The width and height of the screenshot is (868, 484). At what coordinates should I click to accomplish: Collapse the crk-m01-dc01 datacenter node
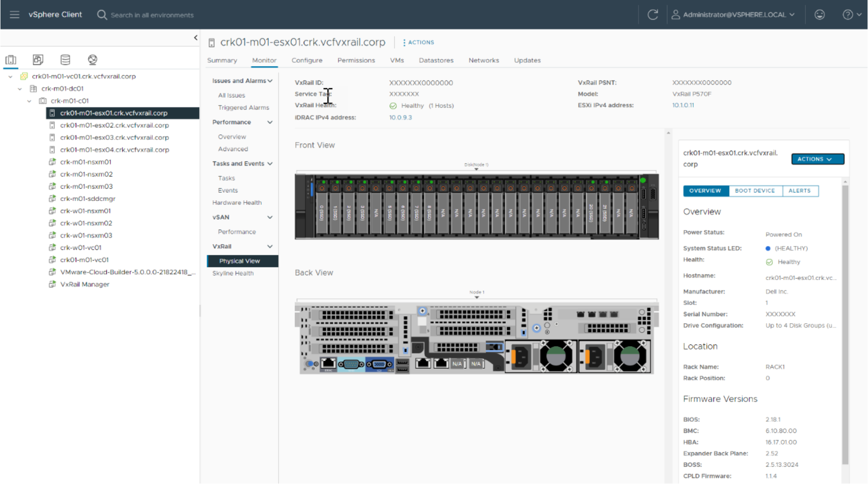20,88
